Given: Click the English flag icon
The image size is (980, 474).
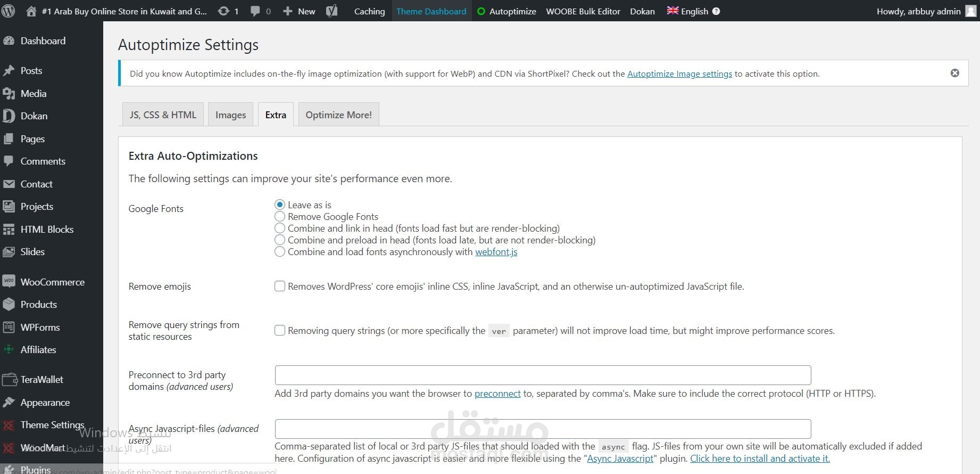Looking at the screenshot, I should click(x=673, y=11).
